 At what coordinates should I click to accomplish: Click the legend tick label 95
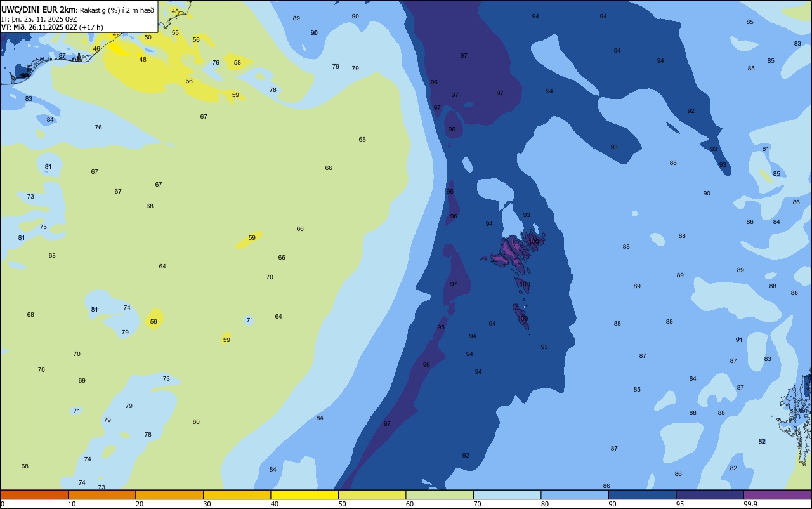point(679,504)
